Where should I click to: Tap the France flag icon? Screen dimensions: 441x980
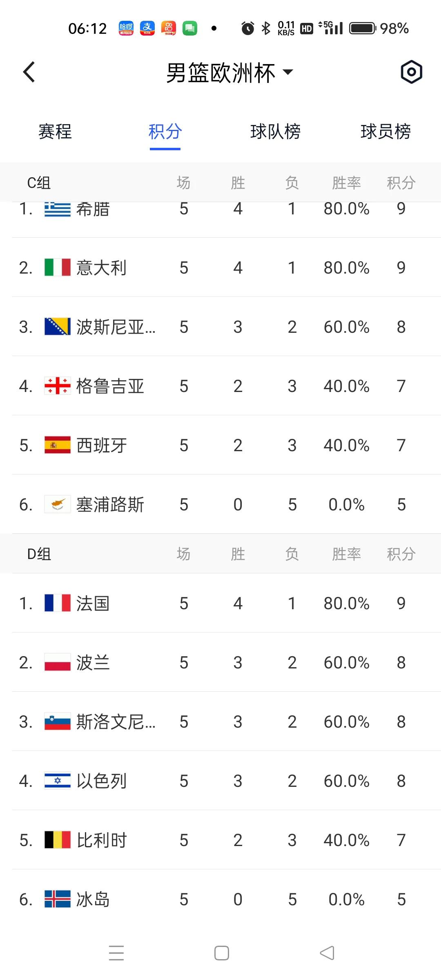coord(58,603)
